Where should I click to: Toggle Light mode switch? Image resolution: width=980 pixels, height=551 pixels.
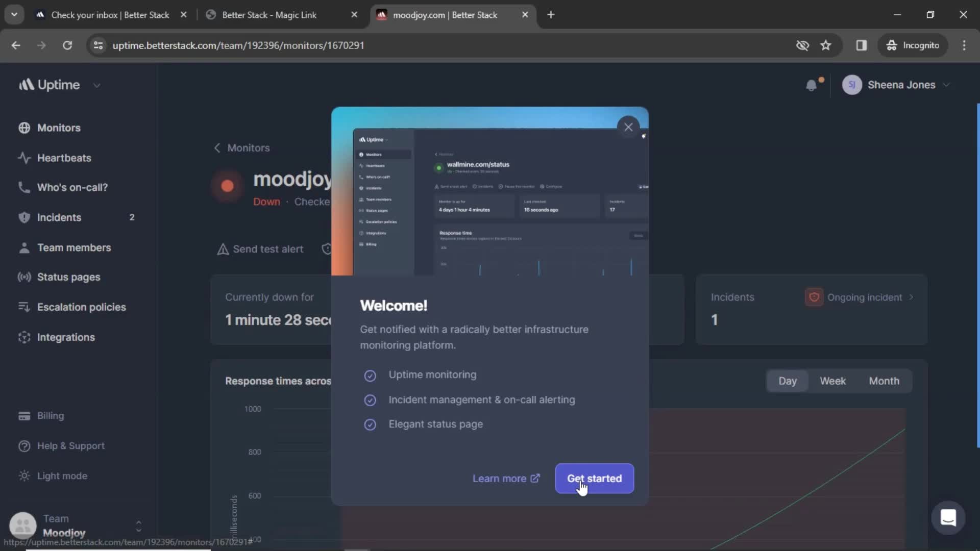click(x=63, y=475)
